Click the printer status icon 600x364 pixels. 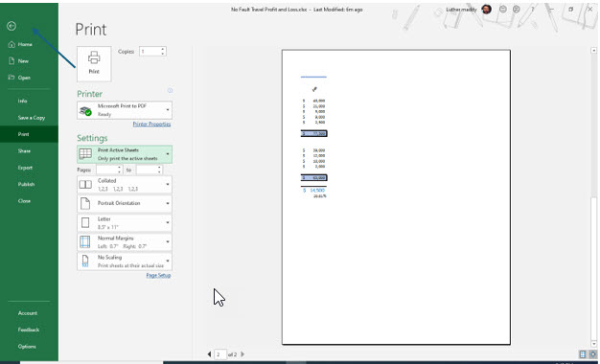[x=85, y=111]
